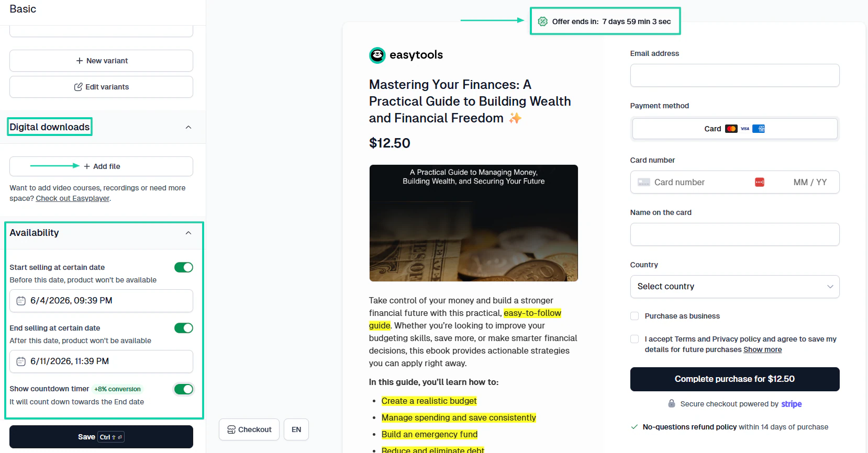Click the offer countdown badge icon
Image resolution: width=868 pixels, height=453 pixels.
(542, 21)
